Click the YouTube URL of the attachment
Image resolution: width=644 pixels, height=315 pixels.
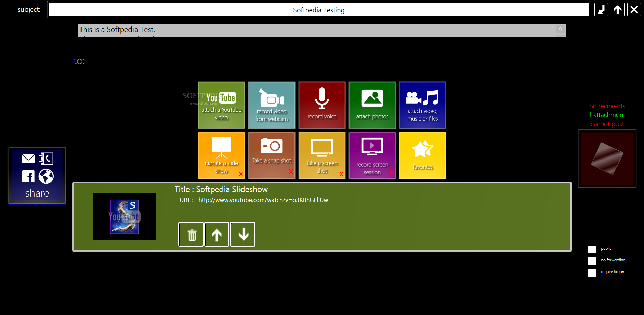pos(263,200)
